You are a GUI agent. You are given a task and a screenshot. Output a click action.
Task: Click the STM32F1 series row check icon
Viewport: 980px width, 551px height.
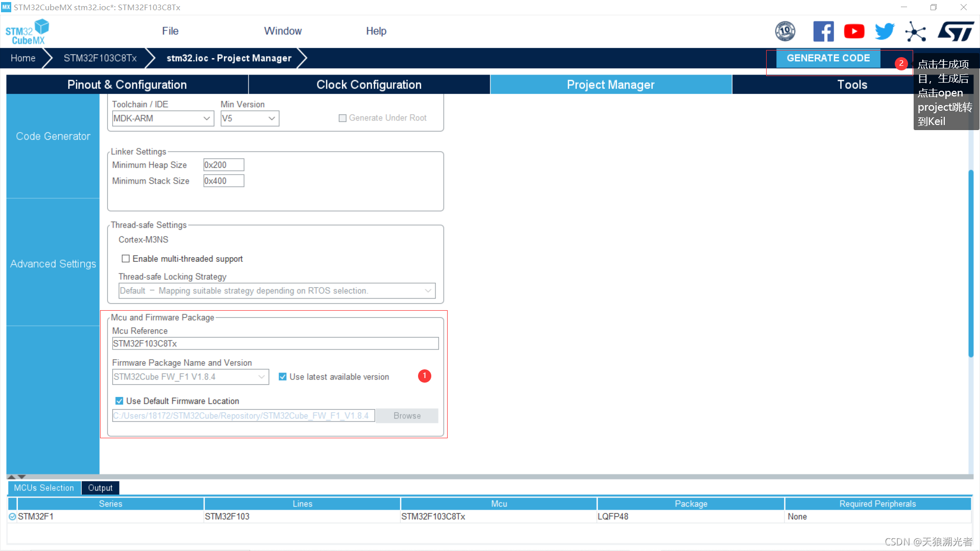click(12, 517)
